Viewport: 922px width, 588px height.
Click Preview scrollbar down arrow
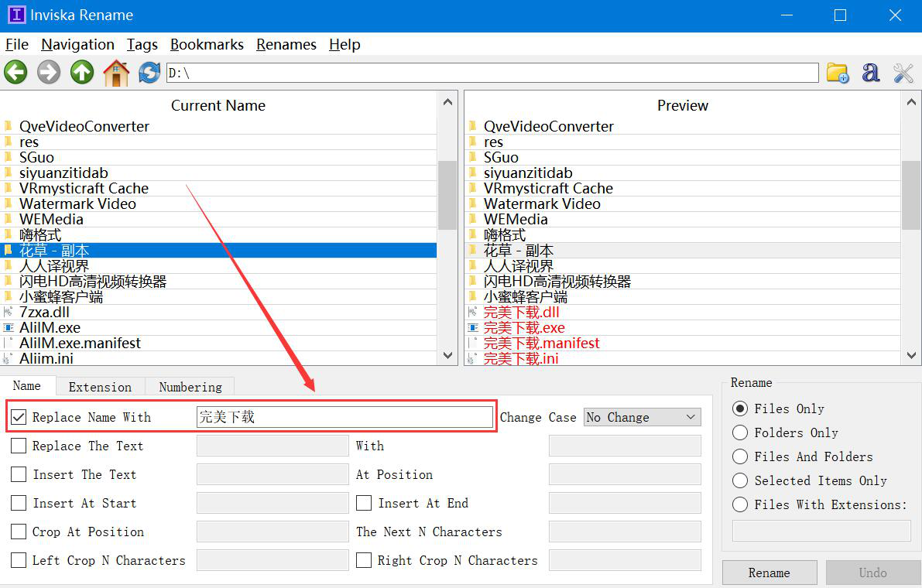click(x=911, y=355)
